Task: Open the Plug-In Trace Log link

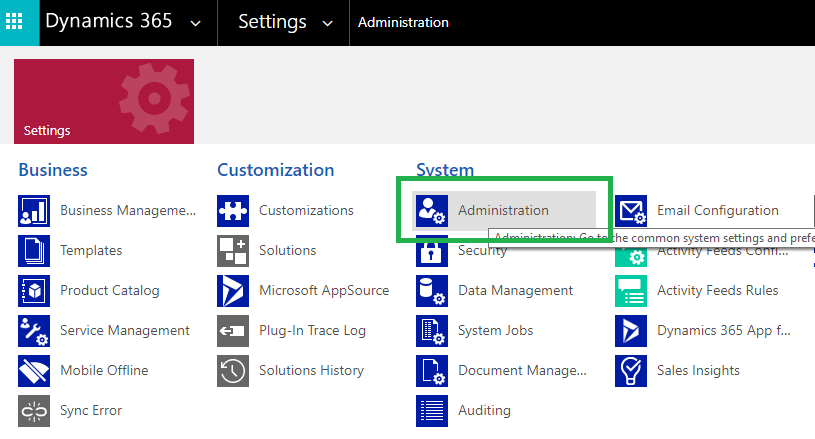Action: [x=312, y=330]
